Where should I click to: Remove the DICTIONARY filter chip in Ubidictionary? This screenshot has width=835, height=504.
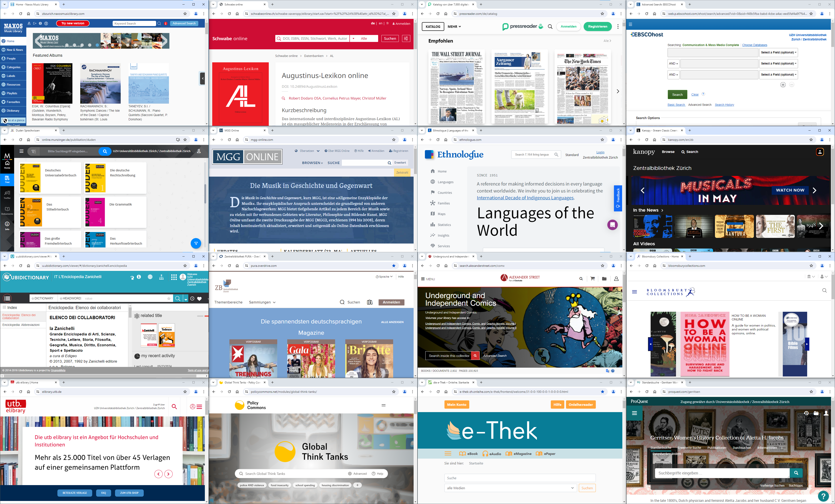point(33,298)
